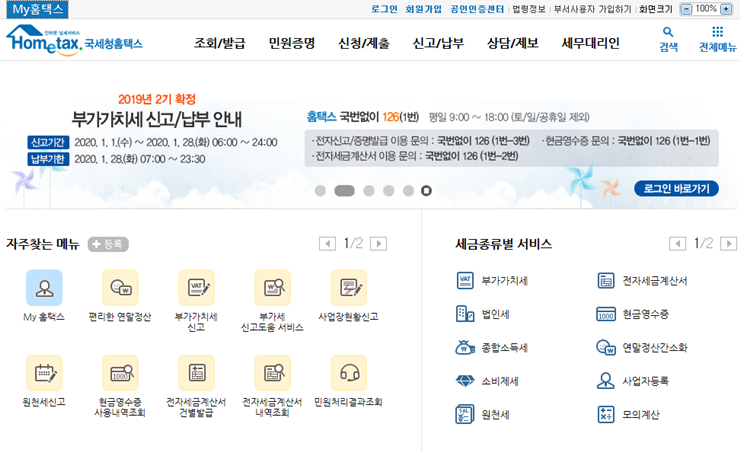The width and height of the screenshot is (740, 452).
Task: Open 사업장현황신고 icon
Action: click(x=349, y=287)
